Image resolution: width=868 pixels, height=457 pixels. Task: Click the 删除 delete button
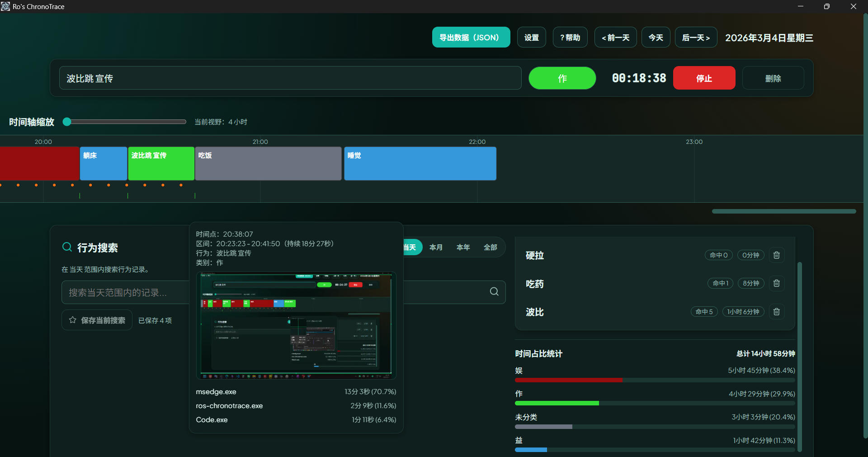773,78
